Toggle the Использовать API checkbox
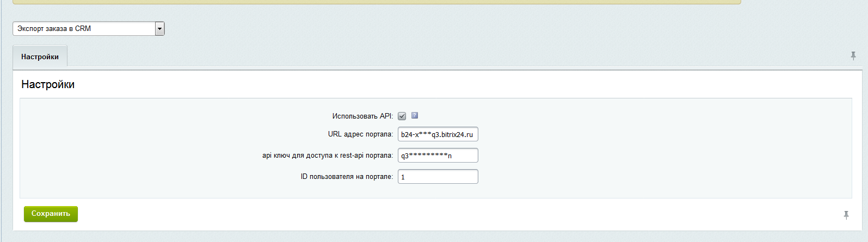The image size is (868, 242). [402, 116]
